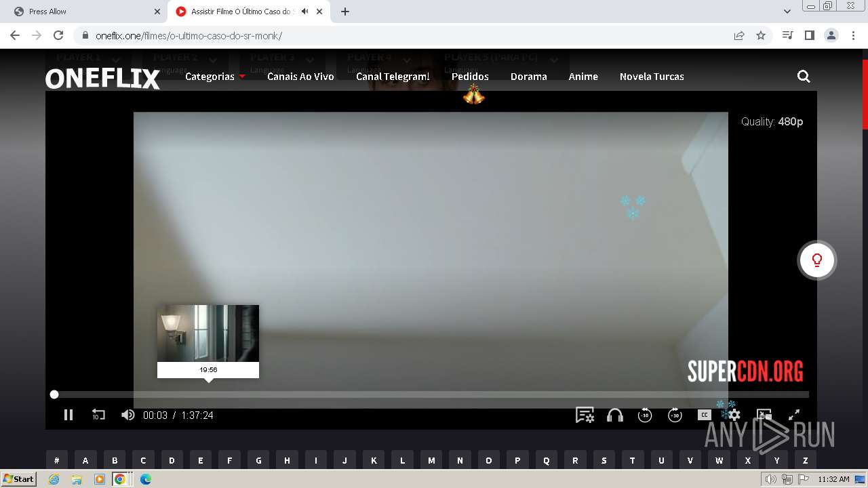Open the Pedidos menu item
The height and width of the screenshot is (488, 868).
pyautogui.click(x=470, y=77)
